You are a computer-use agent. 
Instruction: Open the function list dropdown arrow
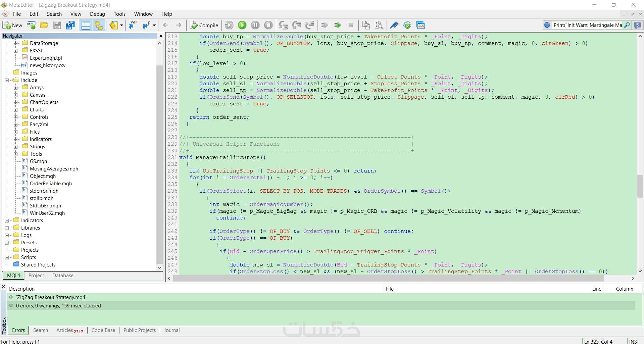pos(154,25)
